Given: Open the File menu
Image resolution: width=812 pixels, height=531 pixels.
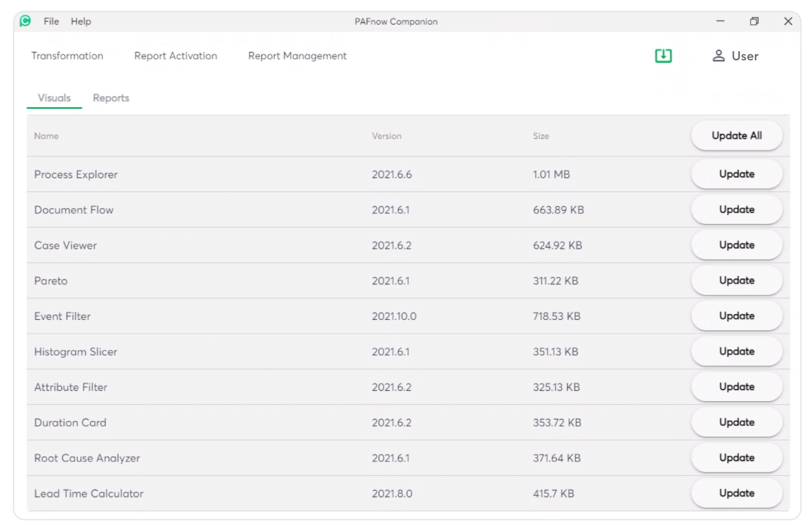Looking at the screenshot, I should (51, 21).
